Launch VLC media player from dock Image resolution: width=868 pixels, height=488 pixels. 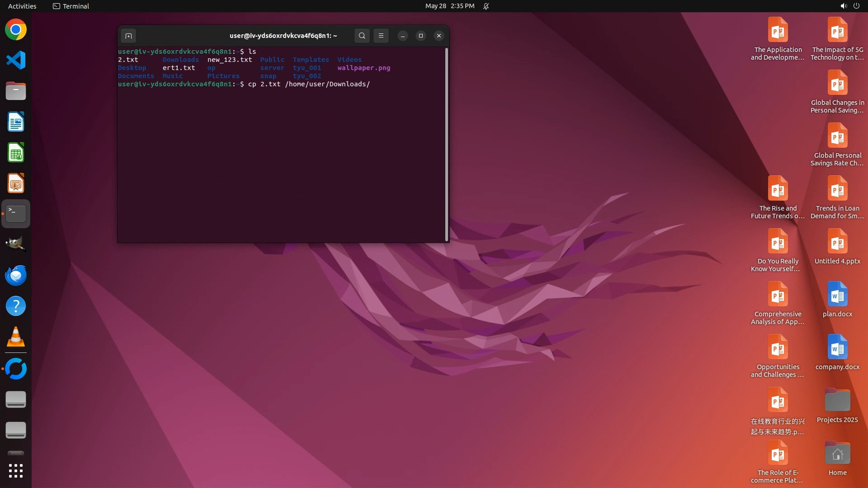tap(16, 337)
